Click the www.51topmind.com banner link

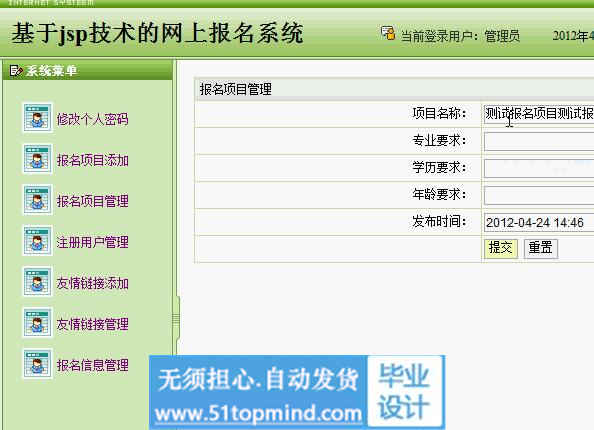tap(258, 413)
